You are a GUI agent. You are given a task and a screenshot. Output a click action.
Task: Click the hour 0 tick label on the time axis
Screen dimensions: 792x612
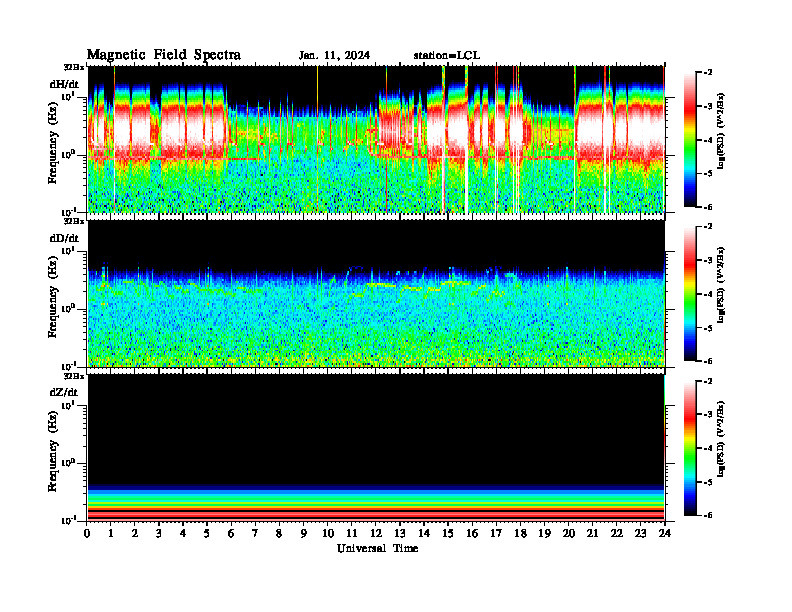pyautogui.click(x=87, y=534)
